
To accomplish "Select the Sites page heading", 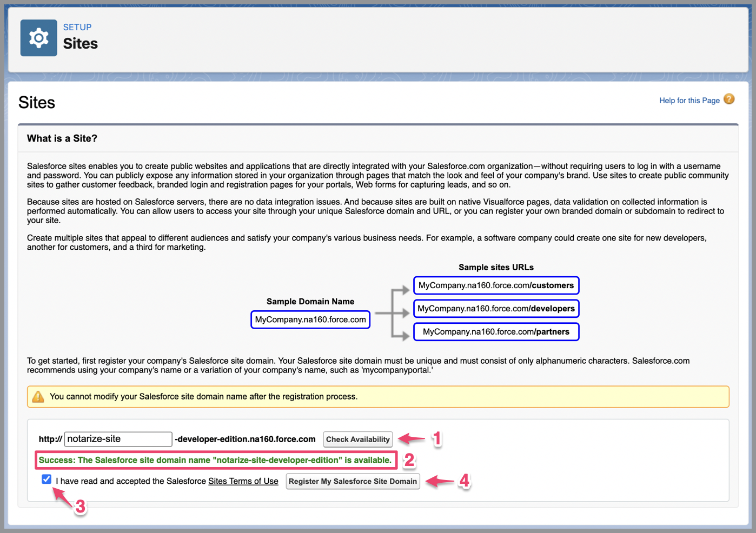I will point(36,102).
